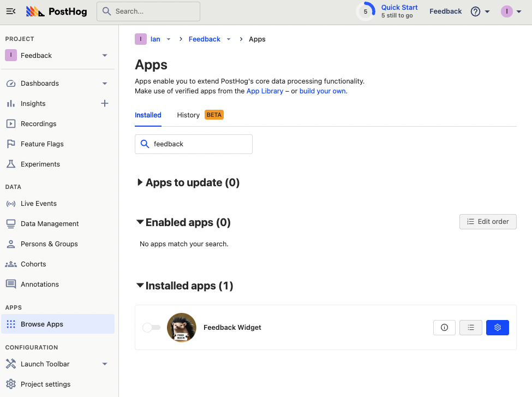532x397 pixels.
Task: Open Live Events in the sidebar
Action: point(38,204)
